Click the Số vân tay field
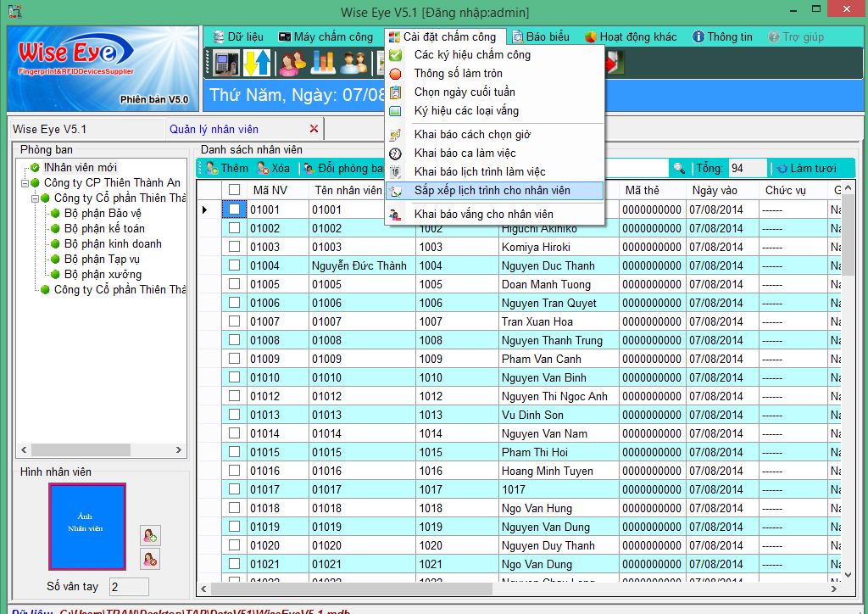The height and width of the screenshot is (614, 868). point(129,587)
